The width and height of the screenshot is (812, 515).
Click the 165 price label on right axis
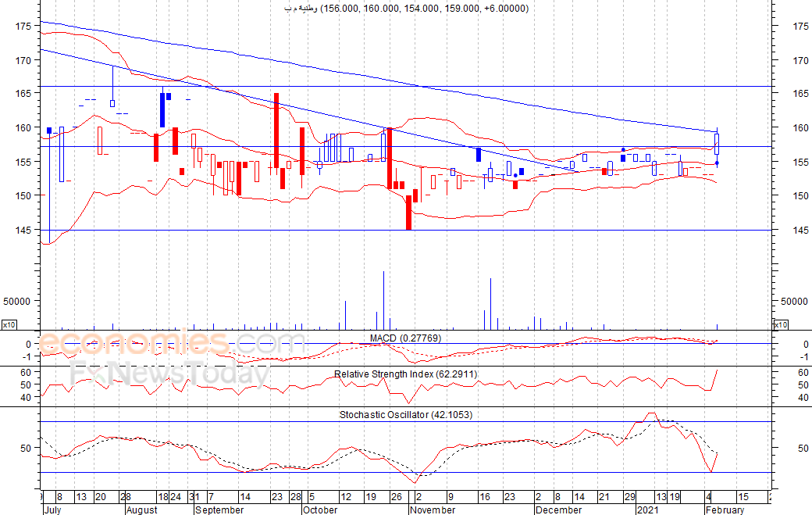tap(800, 93)
